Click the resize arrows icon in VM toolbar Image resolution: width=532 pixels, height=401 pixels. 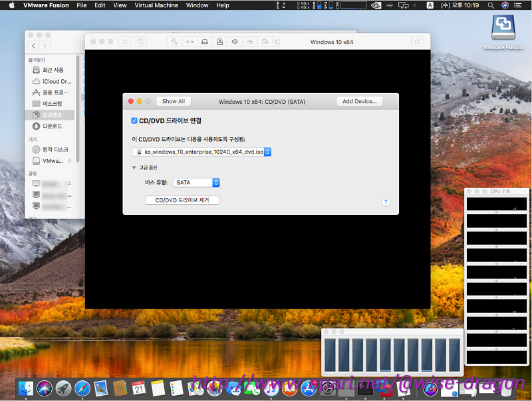(x=190, y=42)
